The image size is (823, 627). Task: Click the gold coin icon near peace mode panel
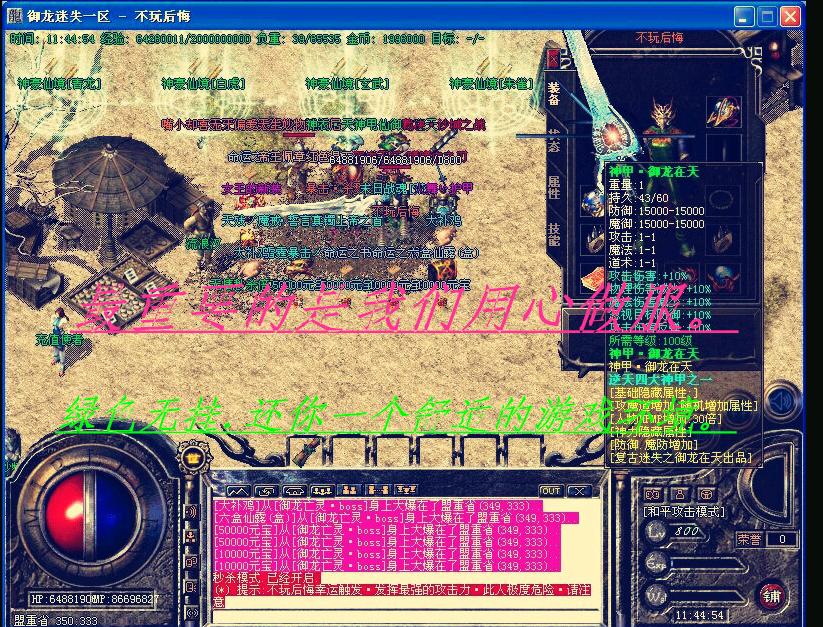(706, 493)
